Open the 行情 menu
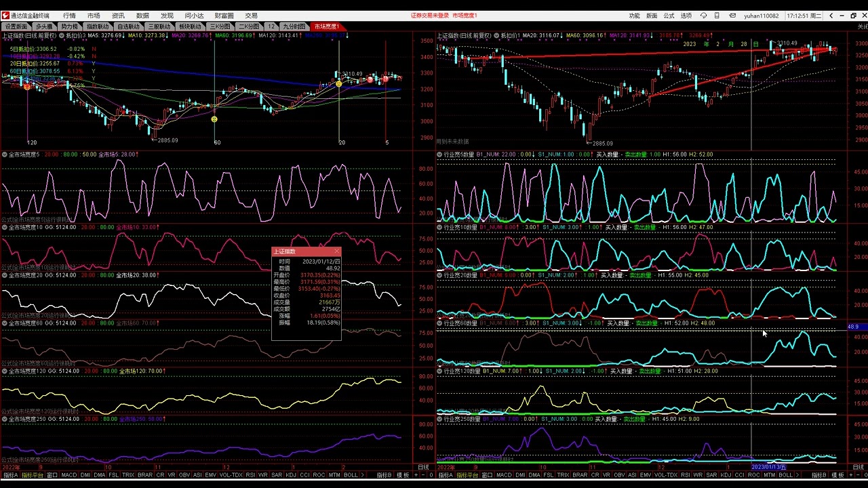The image size is (868, 488). [x=69, y=15]
